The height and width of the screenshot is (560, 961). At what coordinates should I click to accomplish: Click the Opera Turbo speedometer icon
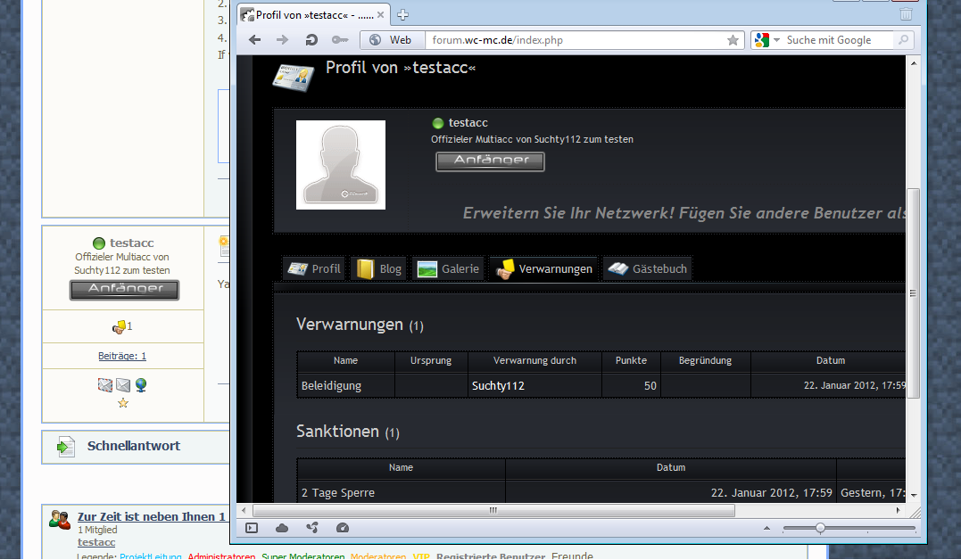point(343,528)
